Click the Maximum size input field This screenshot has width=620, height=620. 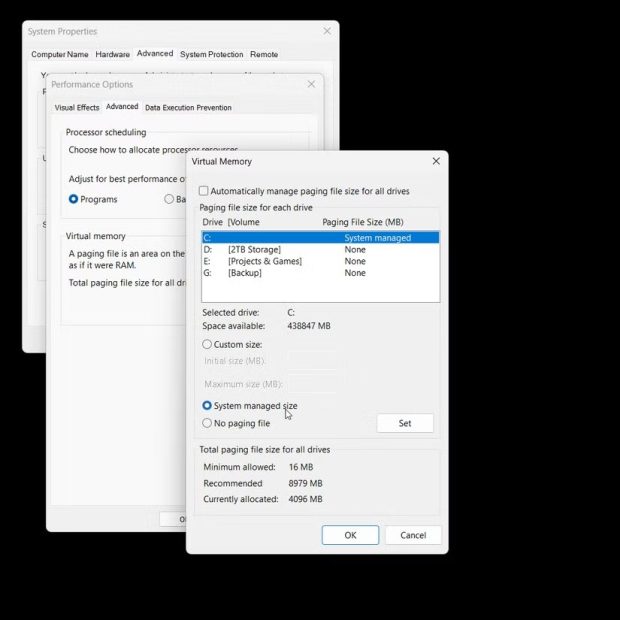point(316,384)
